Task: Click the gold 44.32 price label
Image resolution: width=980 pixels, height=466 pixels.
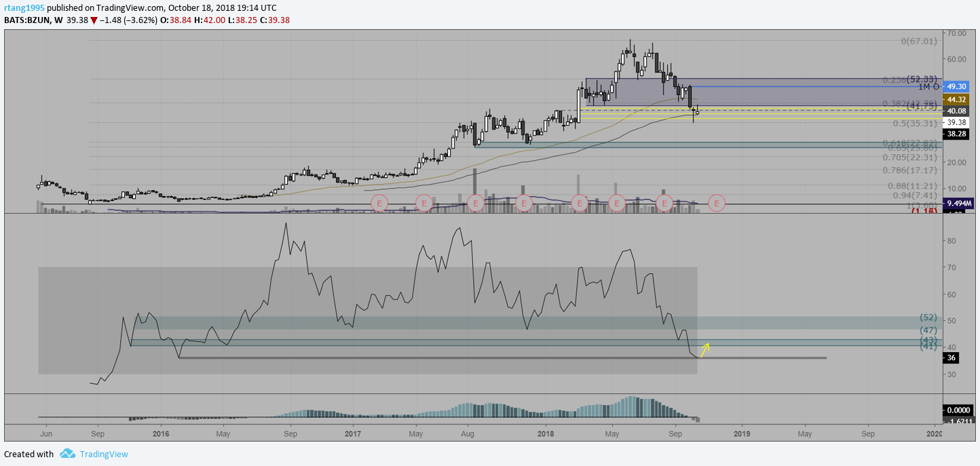Action: tap(957, 99)
